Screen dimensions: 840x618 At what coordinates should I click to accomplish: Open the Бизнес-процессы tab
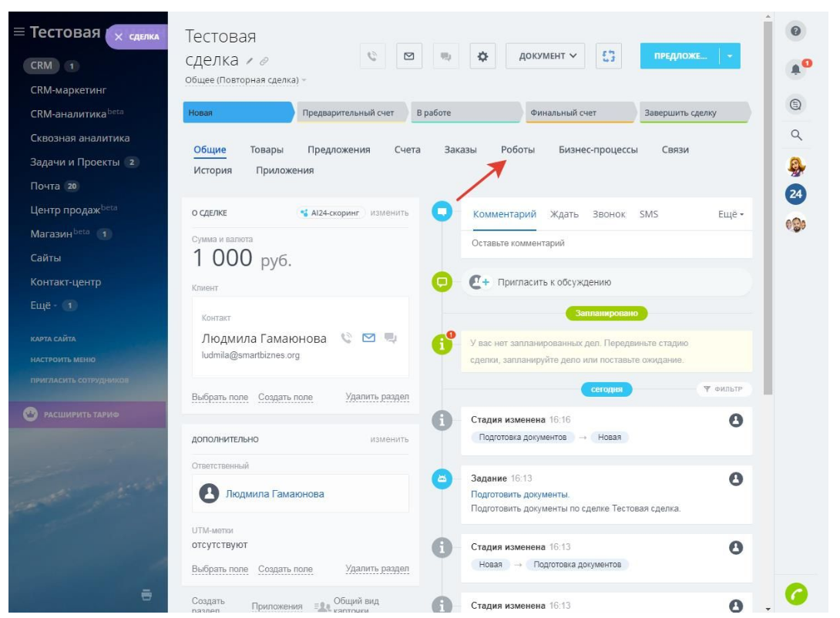[598, 150]
